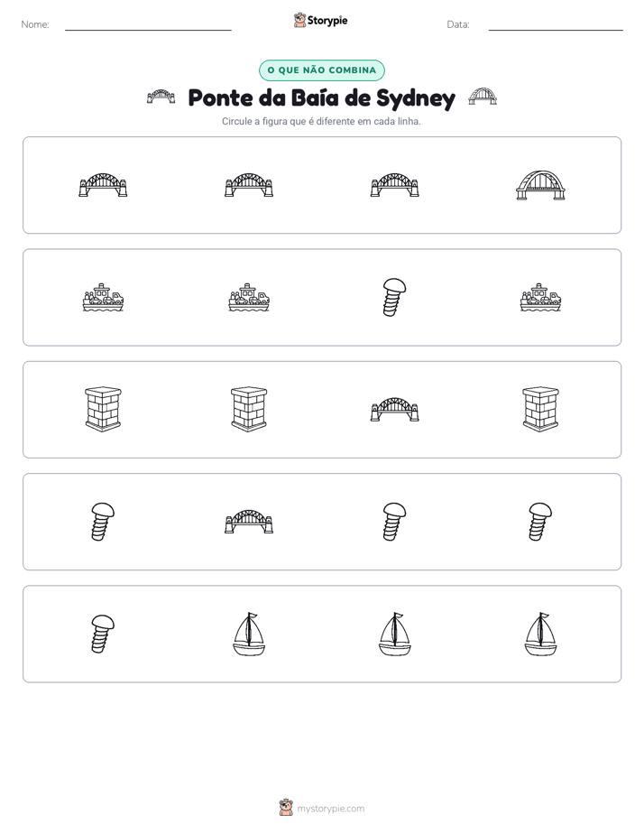The image size is (644, 834).
Task: Click the last sailboat in the bottom row
Action: pyautogui.click(x=540, y=634)
